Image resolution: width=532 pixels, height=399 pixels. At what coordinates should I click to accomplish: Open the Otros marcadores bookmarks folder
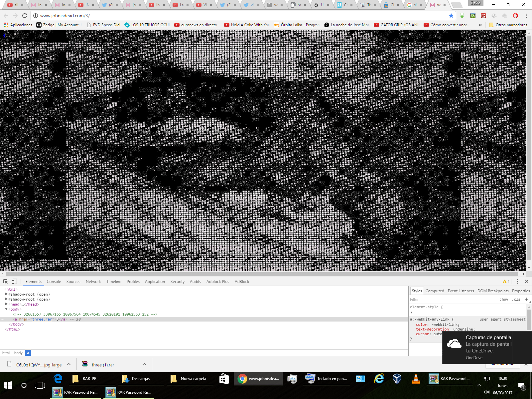[508, 25]
